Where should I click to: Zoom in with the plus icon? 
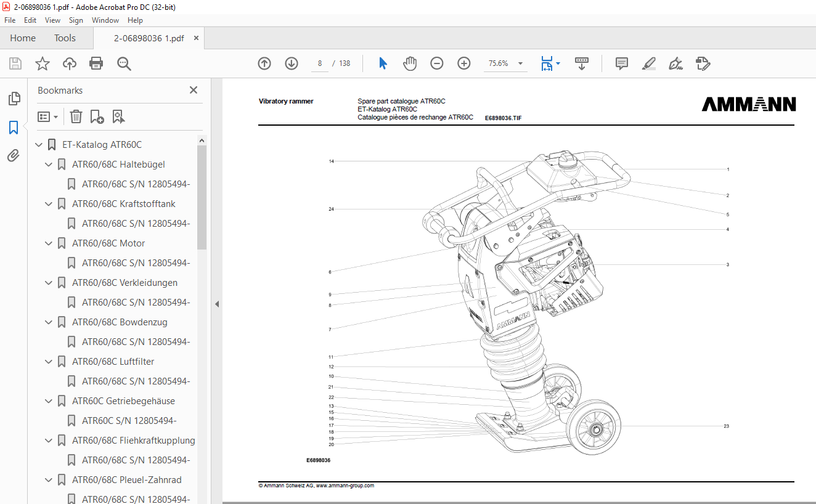click(x=464, y=63)
